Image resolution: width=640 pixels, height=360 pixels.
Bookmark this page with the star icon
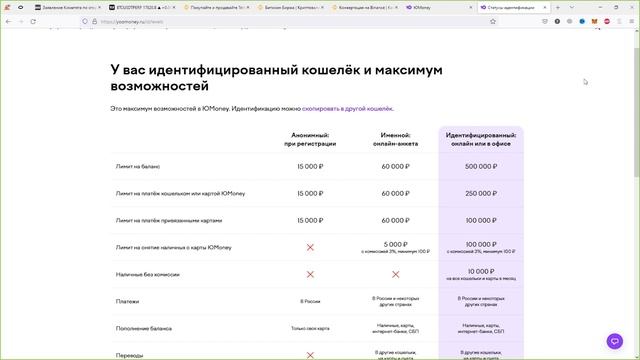coord(493,21)
